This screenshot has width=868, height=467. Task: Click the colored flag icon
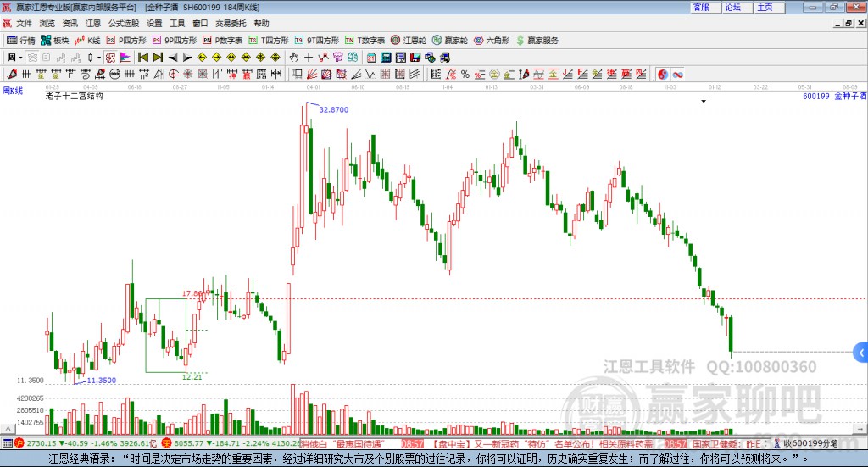click(125, 58)
